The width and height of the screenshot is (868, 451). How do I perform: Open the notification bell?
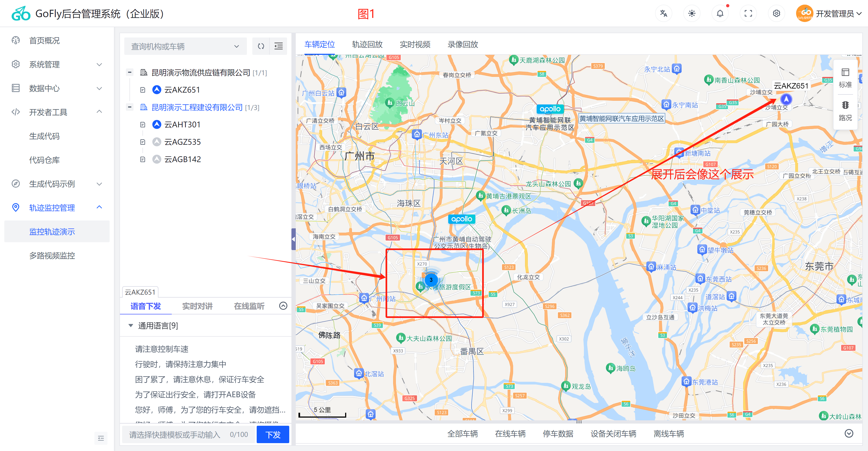(720, 14)
